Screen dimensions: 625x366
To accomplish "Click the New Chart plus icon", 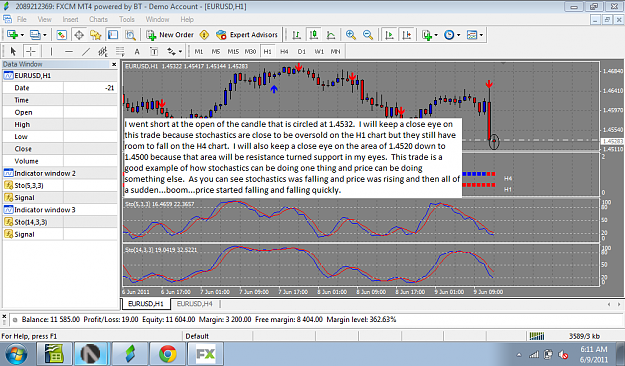I will coord(12,35).
